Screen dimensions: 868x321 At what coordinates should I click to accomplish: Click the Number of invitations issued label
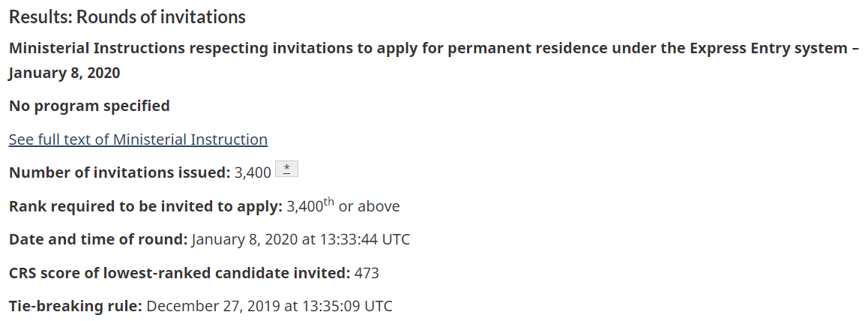coord(119,172)
